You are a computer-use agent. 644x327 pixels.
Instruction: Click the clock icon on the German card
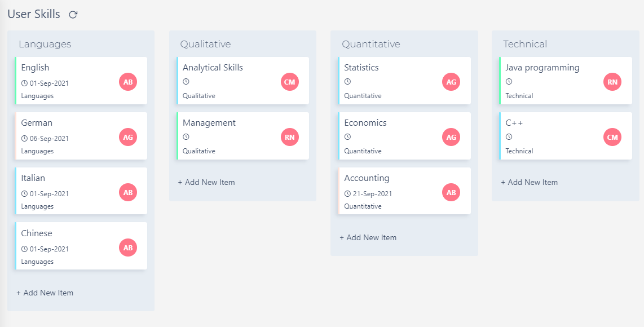pyautogui.click(x=25, y=137)
